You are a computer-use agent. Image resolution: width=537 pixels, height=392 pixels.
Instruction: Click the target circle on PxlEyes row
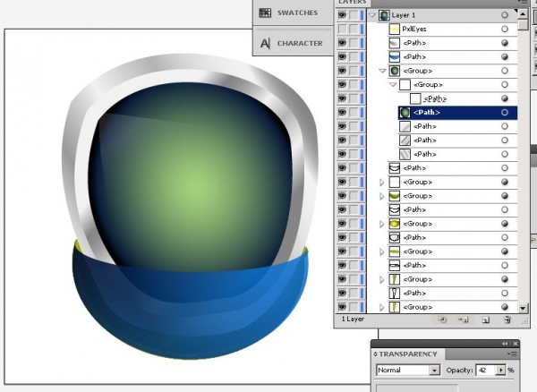click(505, 30)
